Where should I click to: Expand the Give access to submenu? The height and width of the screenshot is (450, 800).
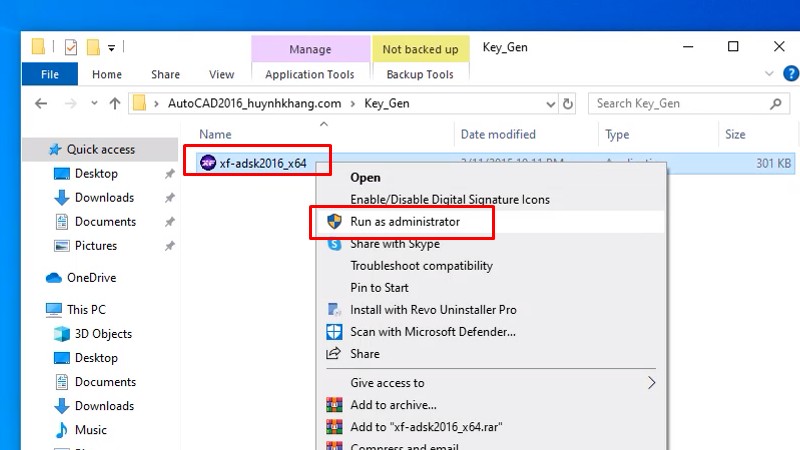pyautogui.click(x=651, y=383)
